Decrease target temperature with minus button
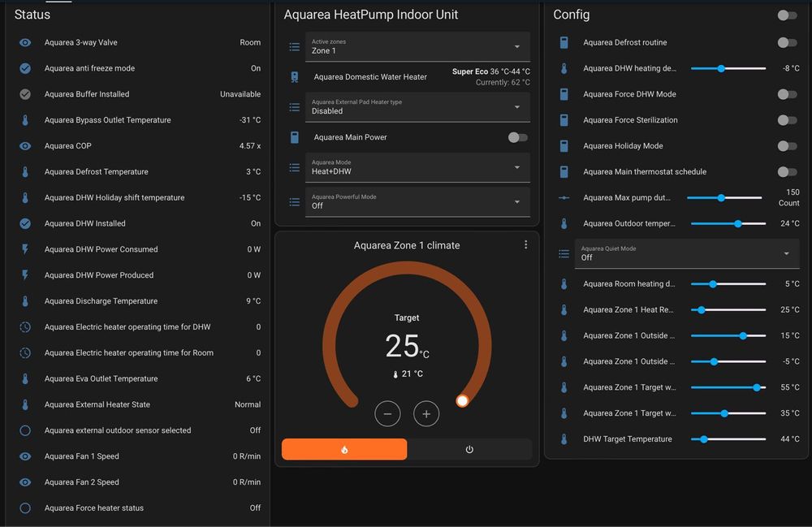 pyautogui.click(x=387, y=414)
